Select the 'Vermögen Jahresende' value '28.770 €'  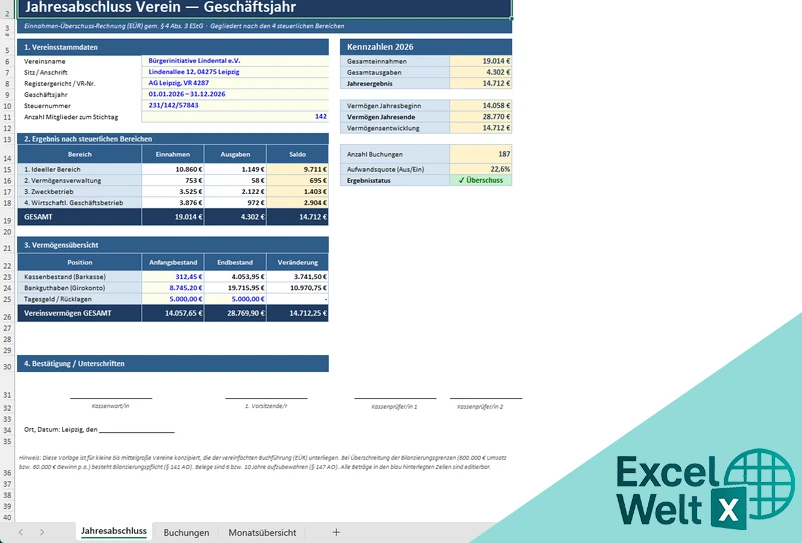pyautogui.click(x=481, y=117)
